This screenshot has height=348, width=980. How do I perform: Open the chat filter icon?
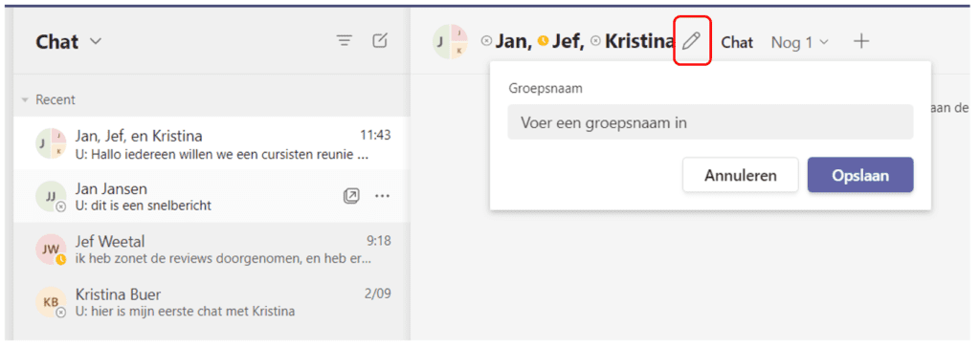click(x=345, y=41)
